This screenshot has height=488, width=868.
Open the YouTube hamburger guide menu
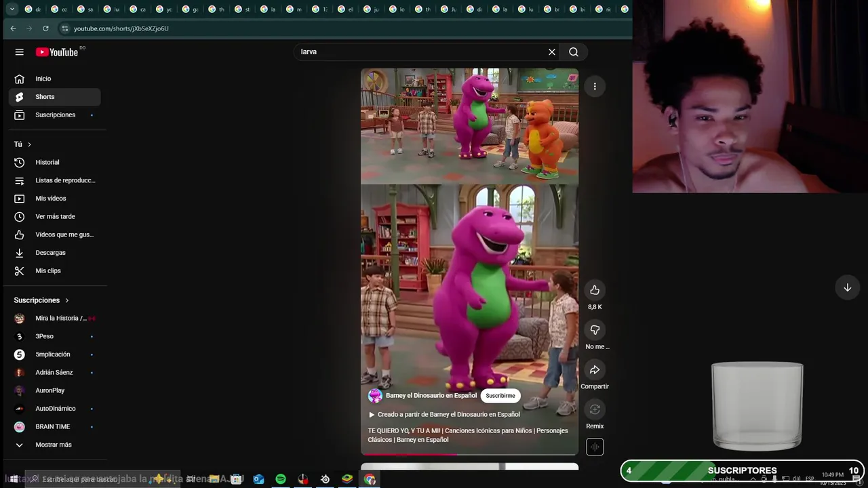20,52
